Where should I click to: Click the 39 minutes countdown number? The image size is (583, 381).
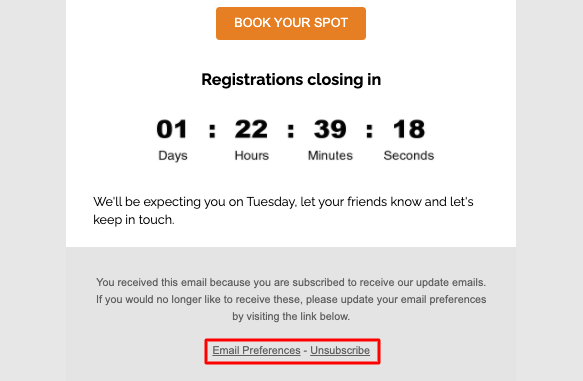click(330, 129)
